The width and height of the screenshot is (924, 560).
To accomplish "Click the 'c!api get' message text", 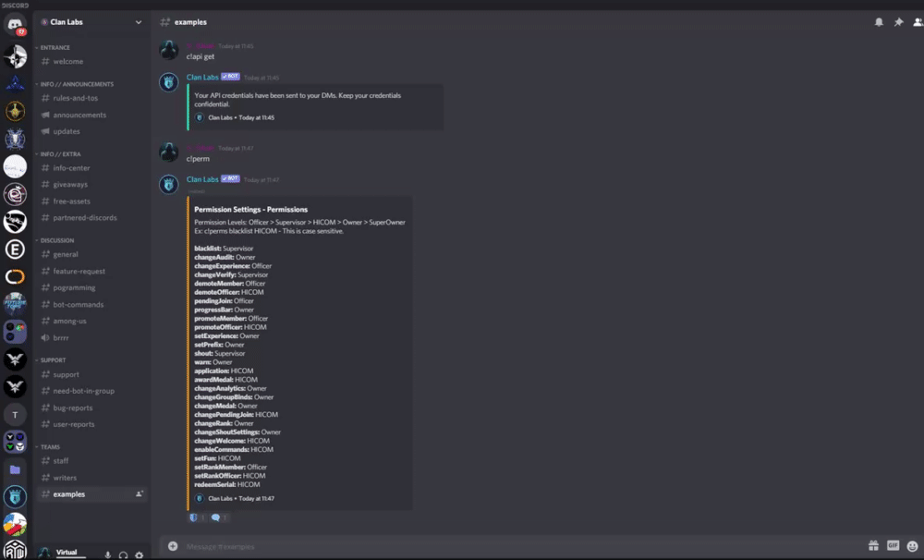I will click(201, 56).
